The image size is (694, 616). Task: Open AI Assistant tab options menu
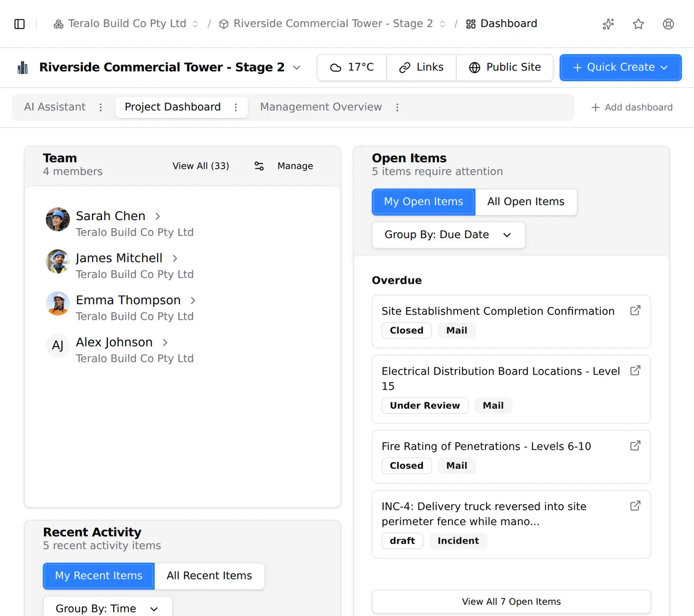click(101, 107)
